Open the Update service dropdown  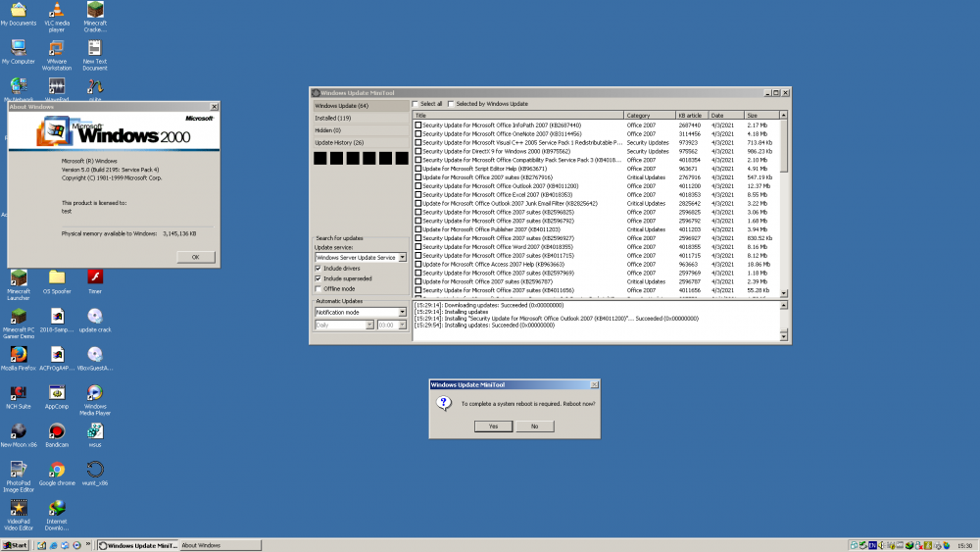coord(402,258)
